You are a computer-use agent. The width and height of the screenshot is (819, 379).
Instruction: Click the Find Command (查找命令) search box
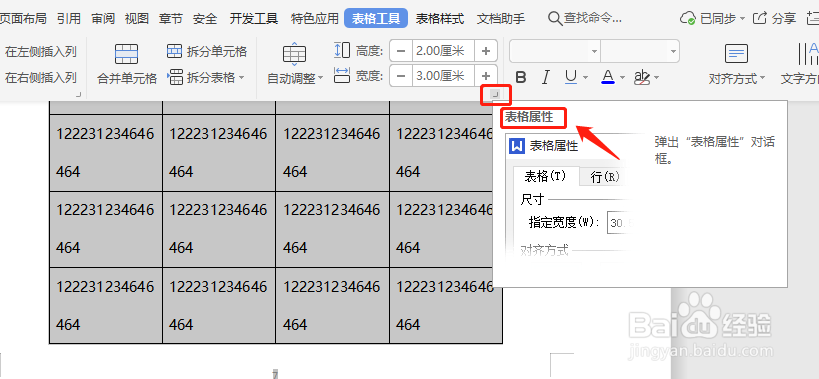[x=585, y=19]
